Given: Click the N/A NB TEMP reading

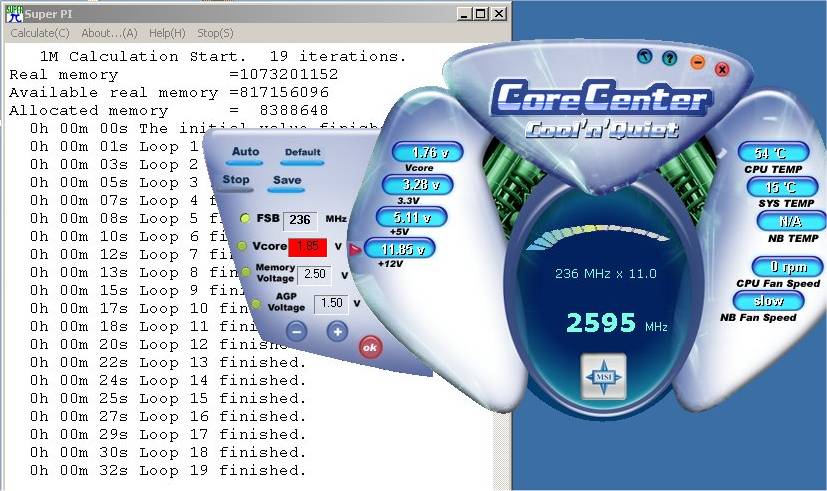Looking at the screenshot, I should point(791,221).
